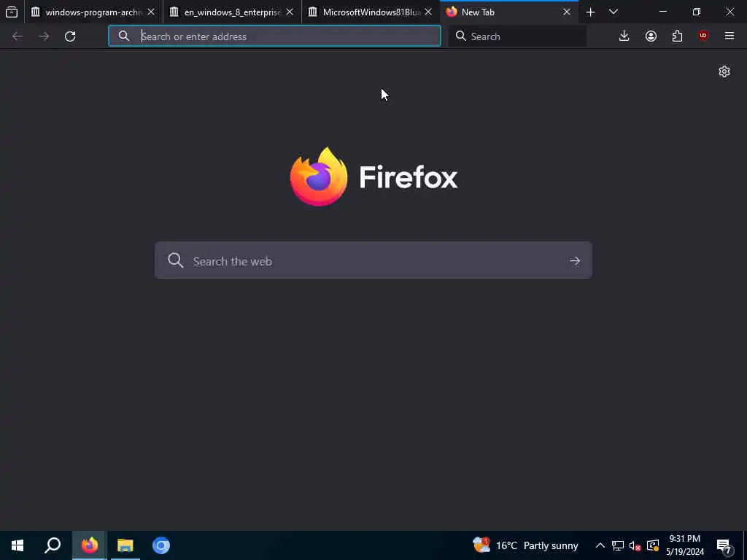Reload the current page
The image size is (747, 560).
(70, 36)
